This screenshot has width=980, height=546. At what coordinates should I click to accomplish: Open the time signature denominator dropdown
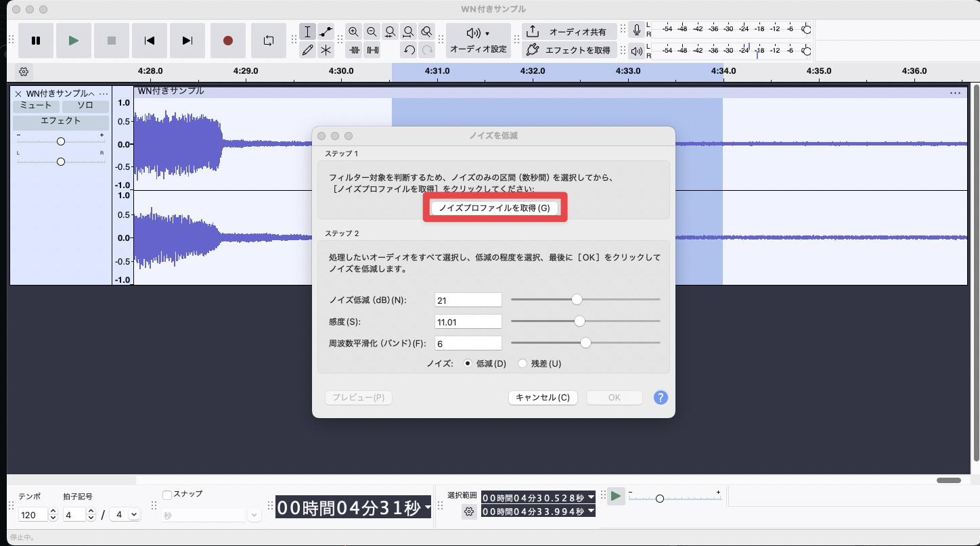[126, 514]
